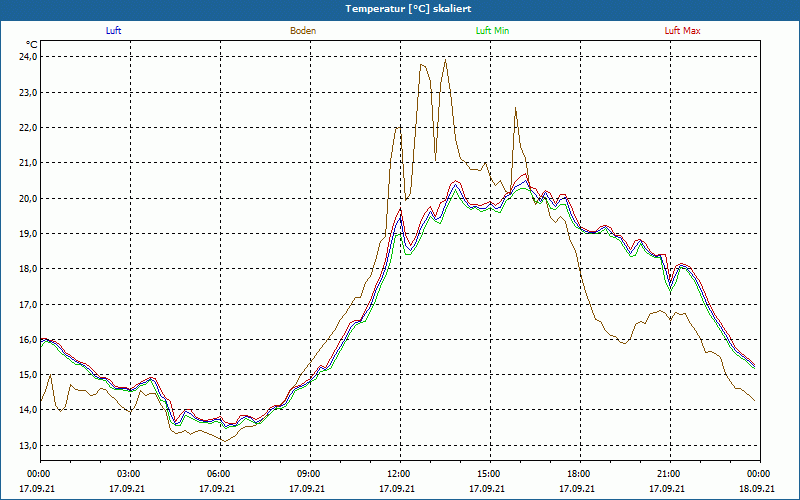The image size is (800, 500).
Task: Click the 16,0 y-axis value
Action: (x=29, y=340)
